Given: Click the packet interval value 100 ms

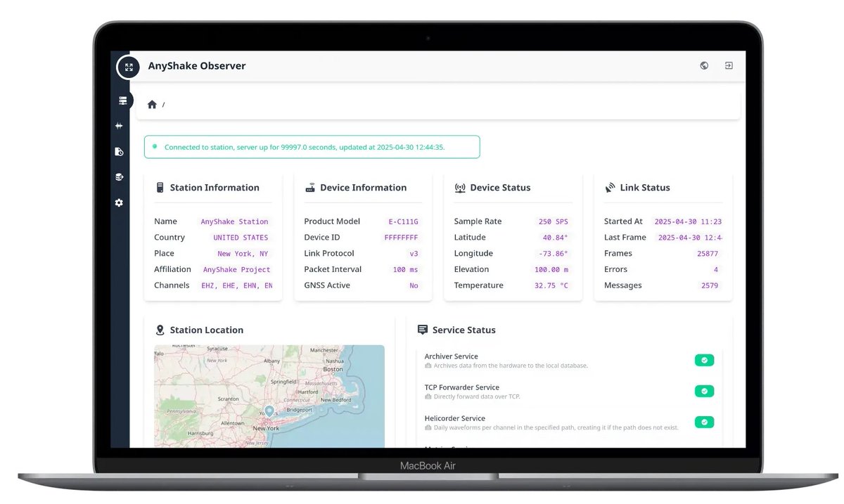Looking at the screenshot, I should click(x=404, y=270).
